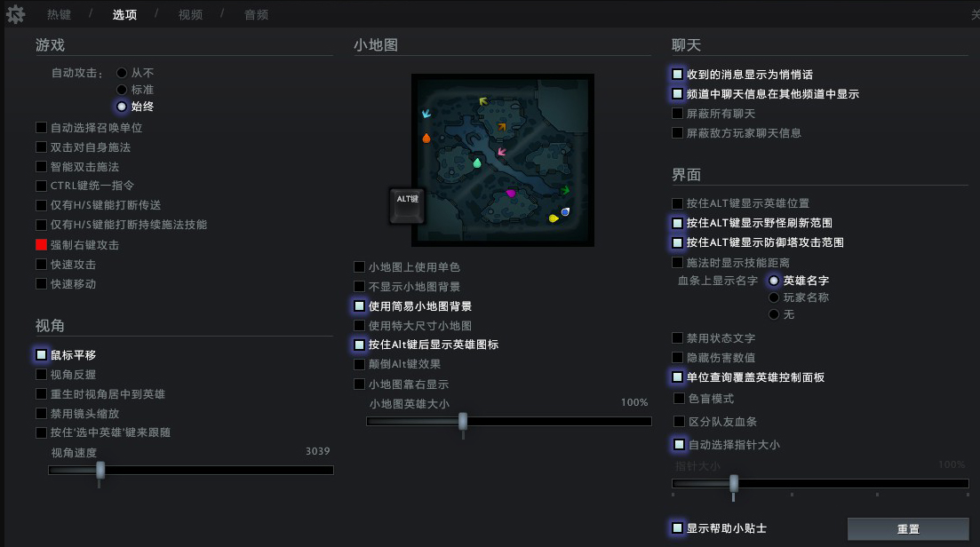
Task: Click the green arrow marker on minimap
Action: click(564, 190)
